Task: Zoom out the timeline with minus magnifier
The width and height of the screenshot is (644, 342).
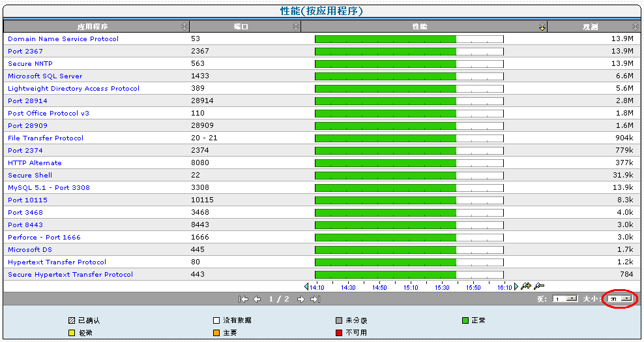Action: tap(539, 286)
